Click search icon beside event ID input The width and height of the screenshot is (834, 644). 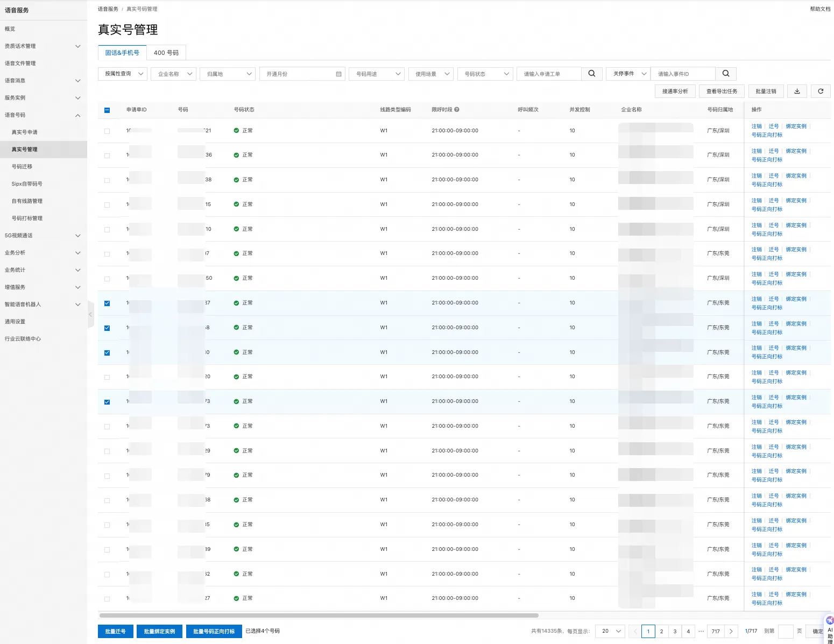point(725,74)
